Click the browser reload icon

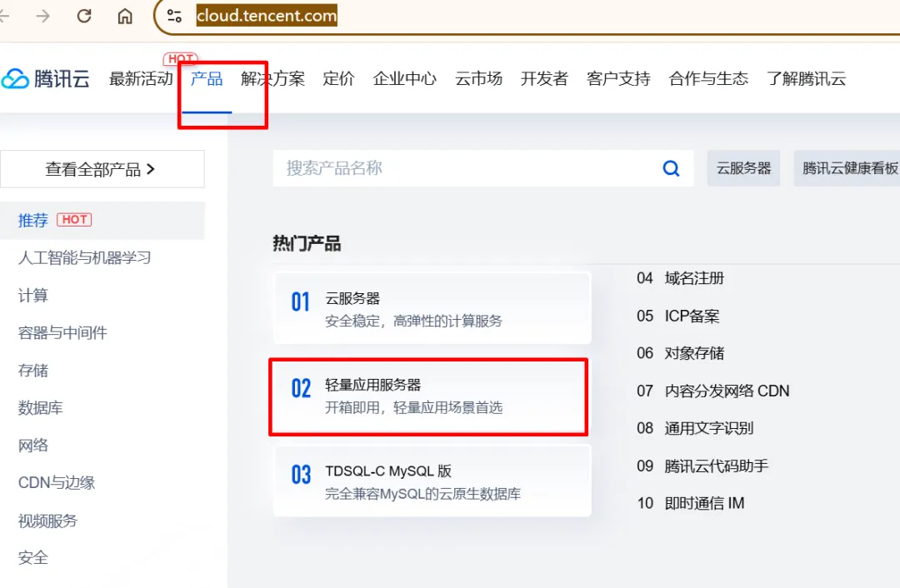click(84, 16)
